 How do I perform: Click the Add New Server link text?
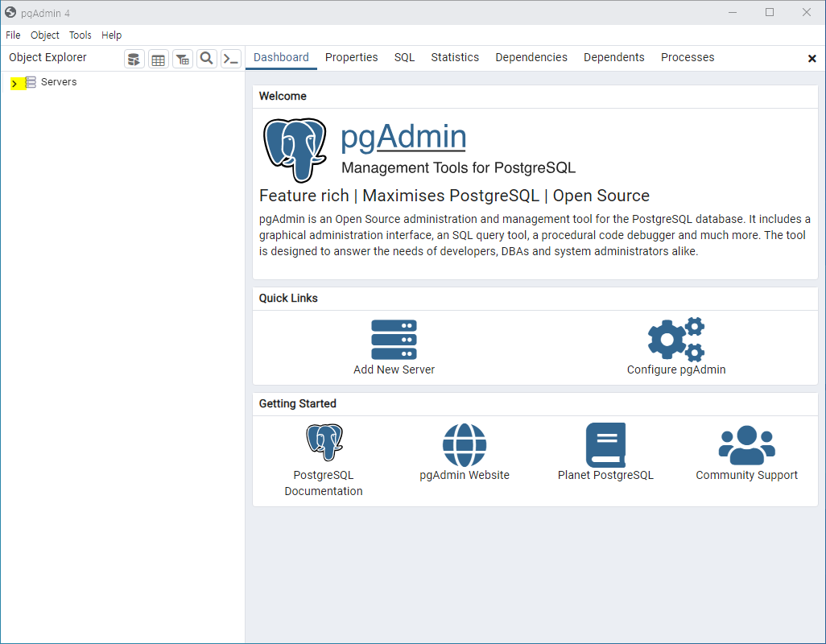394,369
